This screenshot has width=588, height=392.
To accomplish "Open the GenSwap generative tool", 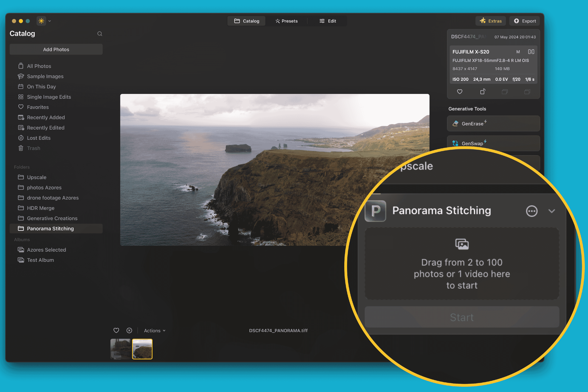I will 493,143.
